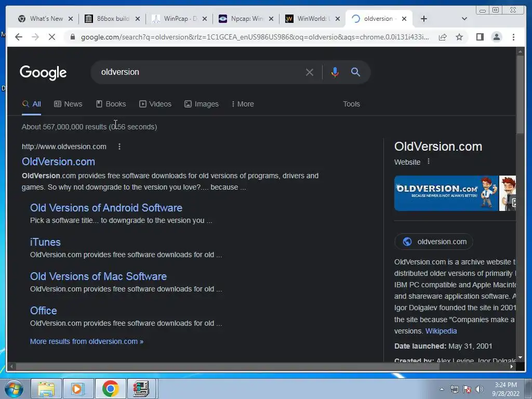Viewport: 532px width, 399px height.
Task: Open the Office sitelink
Action: click(44, 311)
